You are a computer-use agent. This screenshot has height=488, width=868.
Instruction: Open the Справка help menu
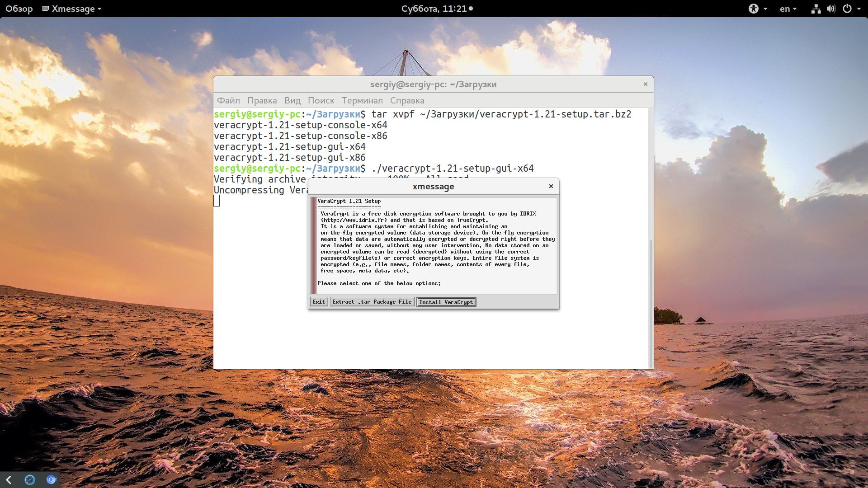click(x=407, y=100)
